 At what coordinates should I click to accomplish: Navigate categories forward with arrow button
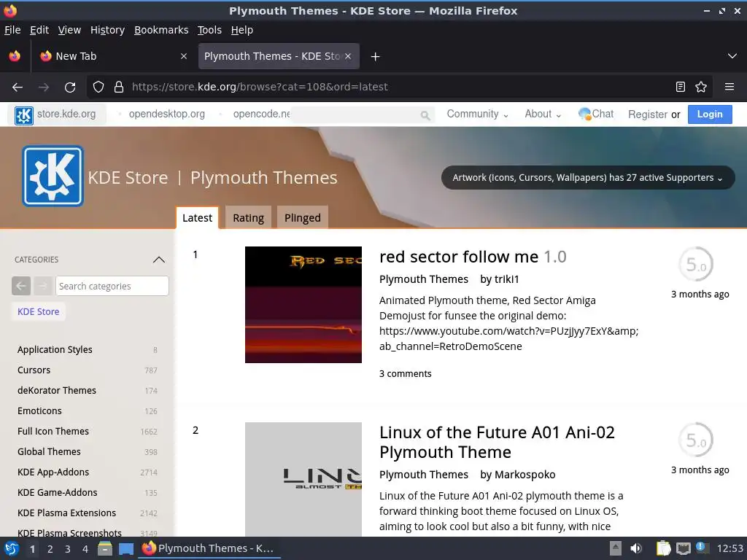click(42, 286)
